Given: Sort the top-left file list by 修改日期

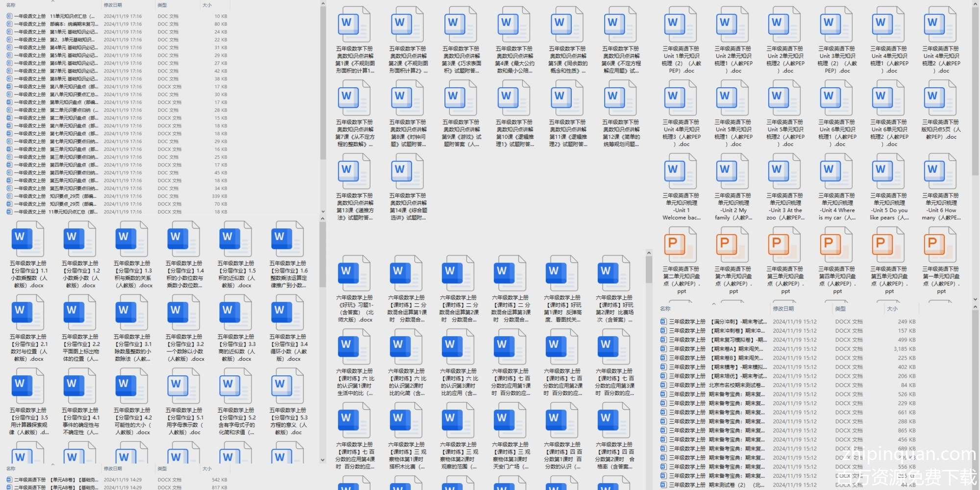Looking at the screenshot, I should click(113, 5).
